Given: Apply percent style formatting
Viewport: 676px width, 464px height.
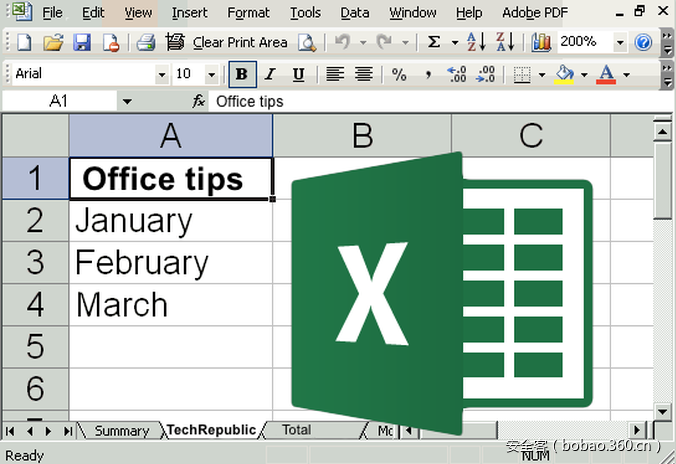Looking at the screenshot, I should coord(399,75).
